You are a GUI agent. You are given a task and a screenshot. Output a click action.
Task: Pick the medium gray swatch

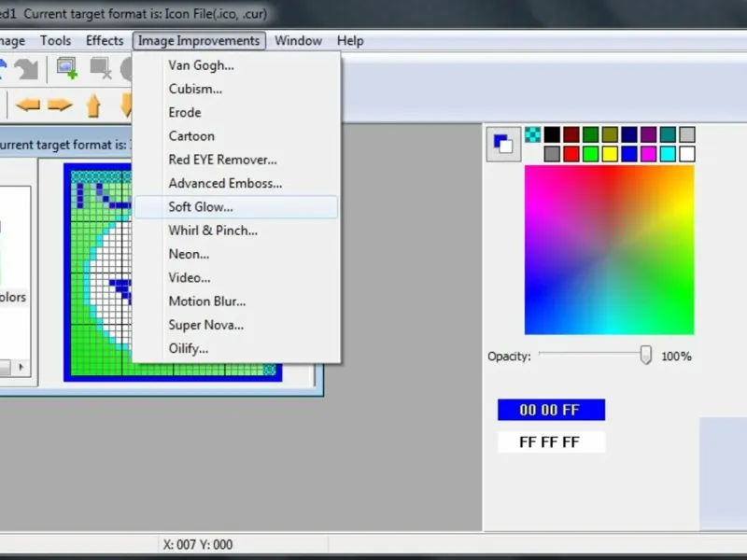tap(552, 154)
